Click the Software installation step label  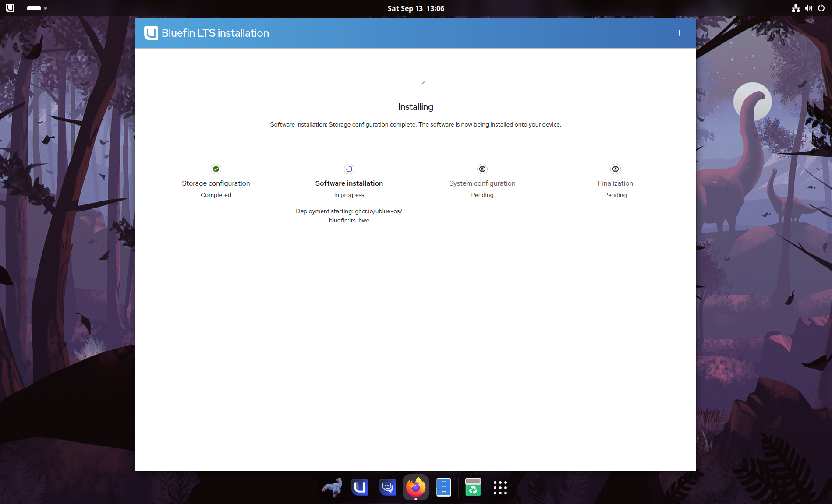(349, 183)
